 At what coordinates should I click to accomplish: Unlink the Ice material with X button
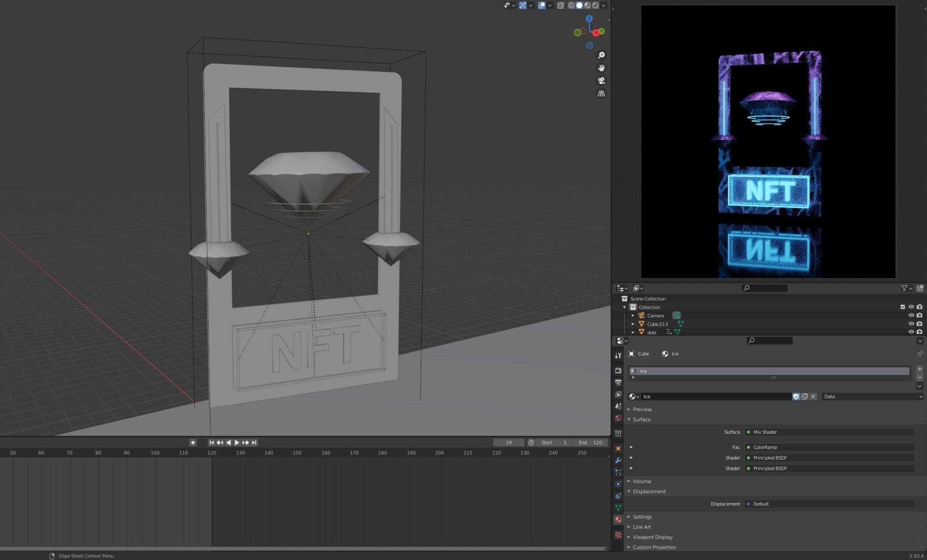pos(813,396)
